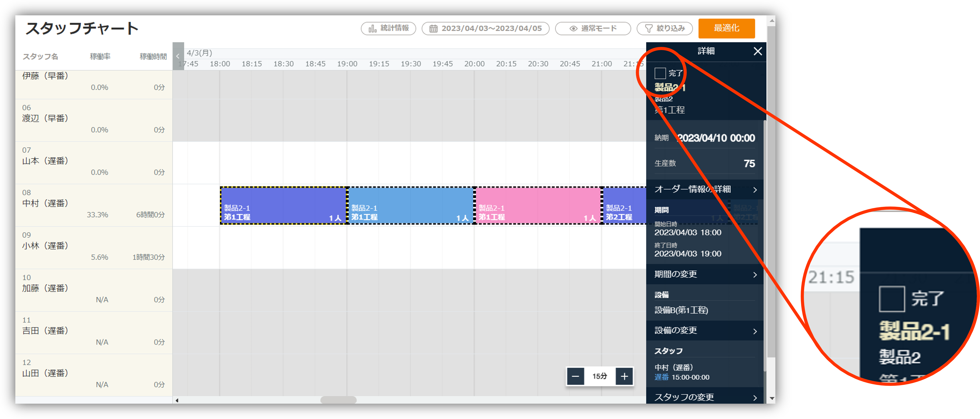Close the 詳細 detail panel
The width and height of the screenshot is (980, 419).
[757, 51]
